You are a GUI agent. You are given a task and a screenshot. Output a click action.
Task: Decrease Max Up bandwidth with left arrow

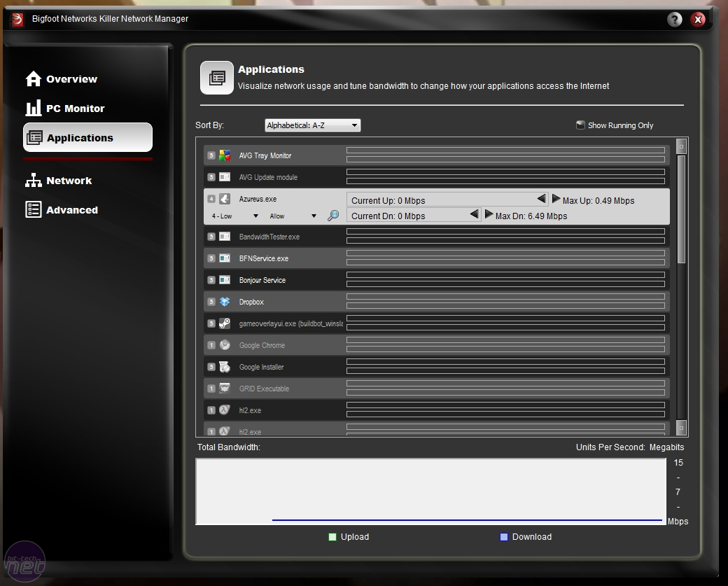click(x=541, y=199)
